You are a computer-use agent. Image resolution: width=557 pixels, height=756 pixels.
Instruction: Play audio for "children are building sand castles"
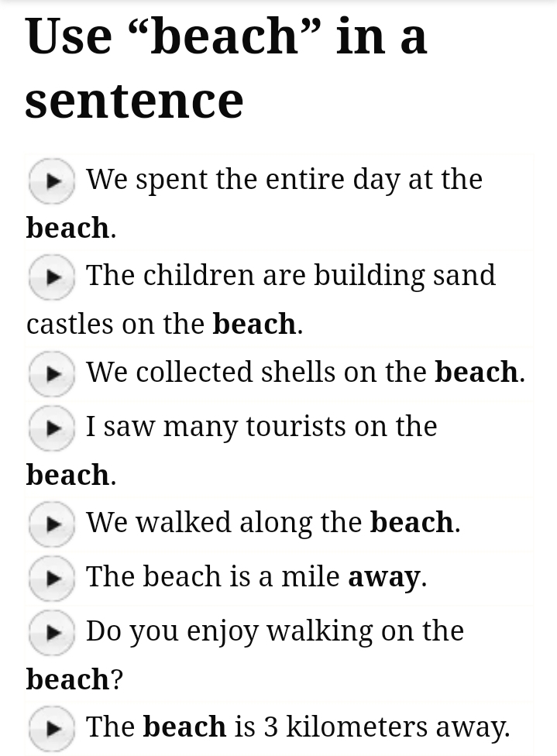[51, 277]
